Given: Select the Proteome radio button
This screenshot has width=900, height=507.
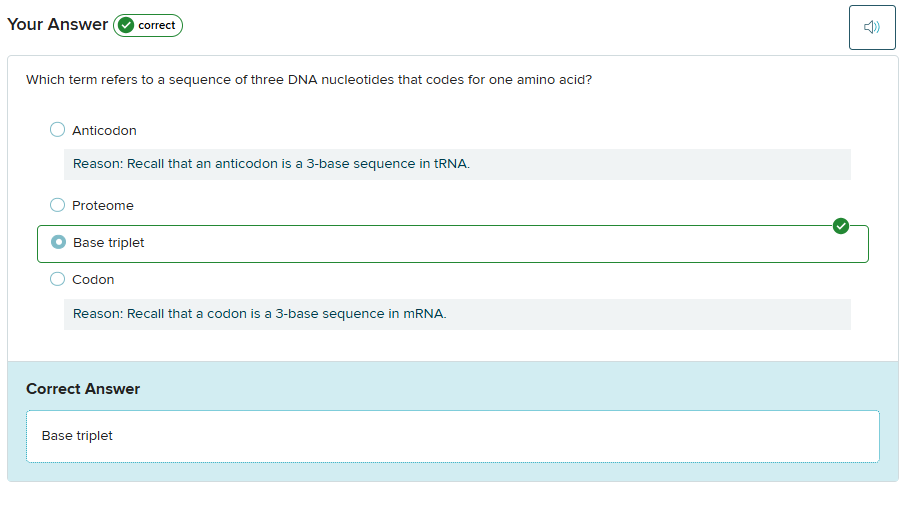Looking at the screenshot, I should [x=57, y=205].
